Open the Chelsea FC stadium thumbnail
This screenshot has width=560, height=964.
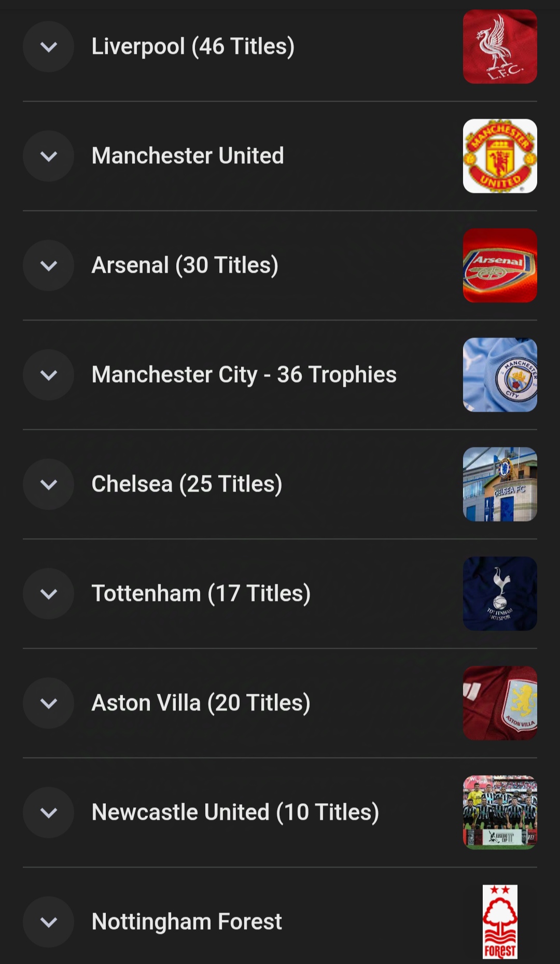(x=500, y=484)
